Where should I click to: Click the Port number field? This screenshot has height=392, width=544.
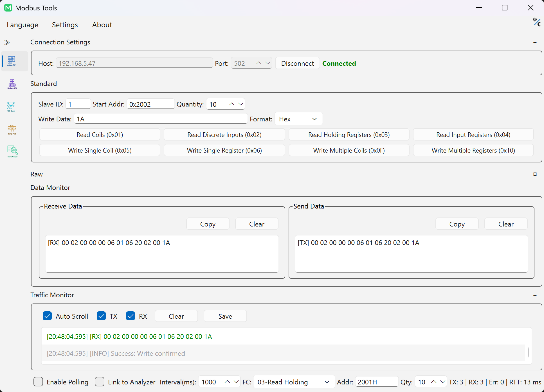click(243, 63)
